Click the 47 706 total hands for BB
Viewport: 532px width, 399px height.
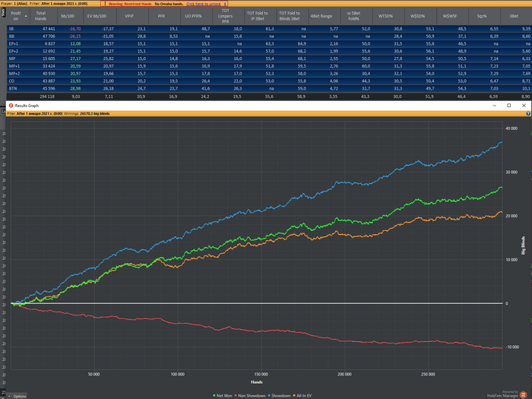click(49, 36)
